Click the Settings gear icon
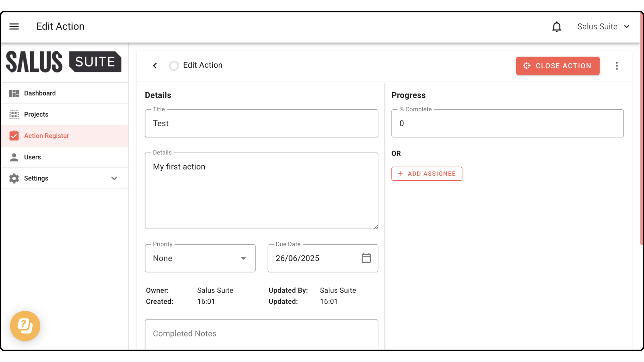Screen dimensions: 644x362 (14, 178)
